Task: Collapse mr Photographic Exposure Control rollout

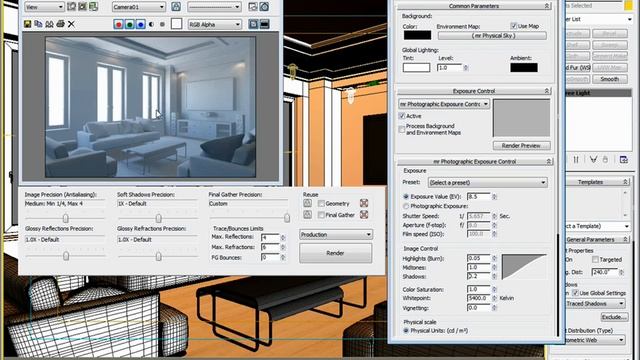Action: tap(475, 162)
